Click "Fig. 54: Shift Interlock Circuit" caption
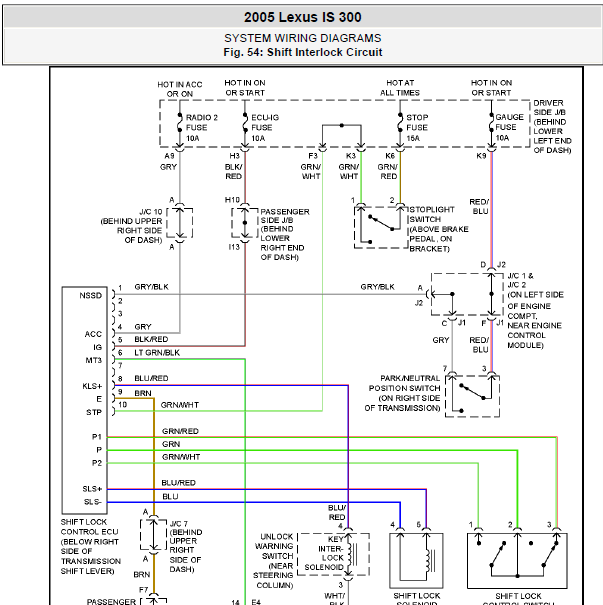Image resolution: width=603 pixels, height=605 pixels. (302, 52)
